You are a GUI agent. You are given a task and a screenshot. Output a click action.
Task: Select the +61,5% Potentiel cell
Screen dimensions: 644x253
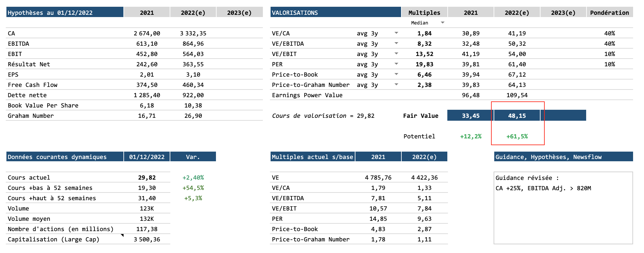517,136
